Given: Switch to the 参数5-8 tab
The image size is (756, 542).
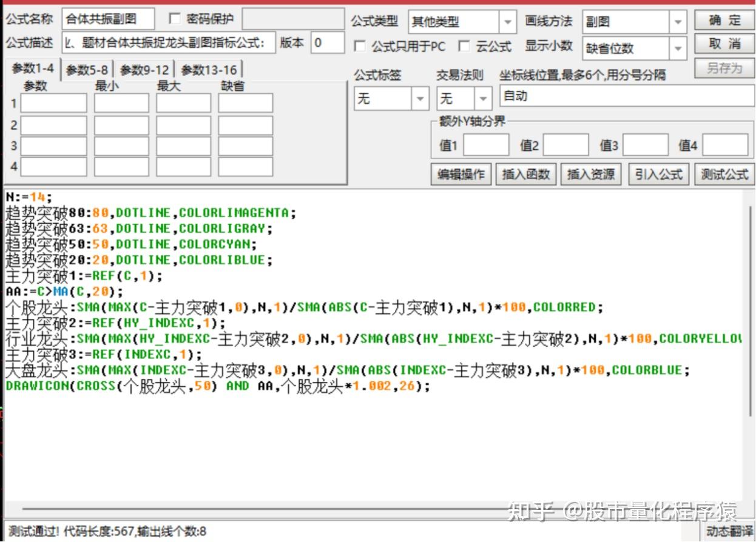Looking at the screenshot, I should click(87, 70).
